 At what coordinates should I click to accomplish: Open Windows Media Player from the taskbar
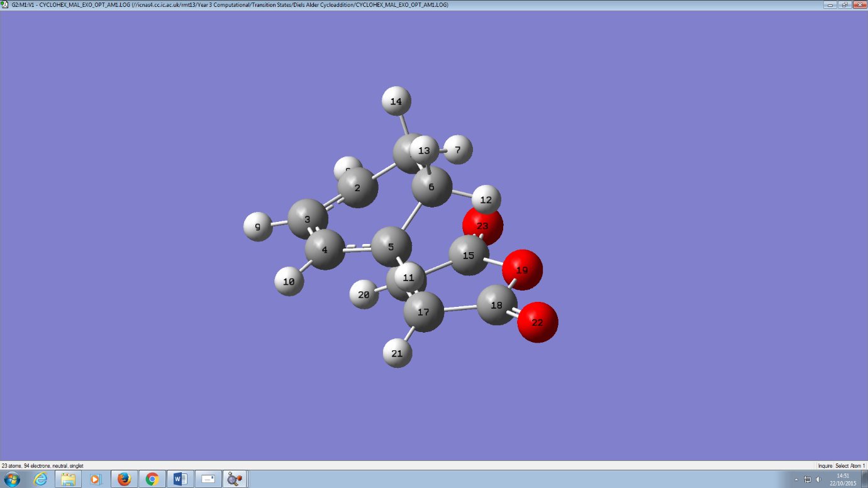(96, 479)
